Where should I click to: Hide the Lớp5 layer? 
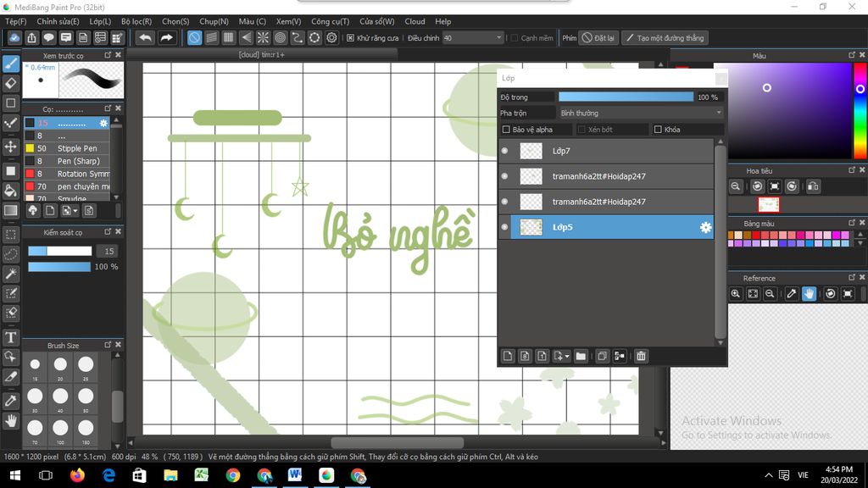tap(504, 227)
